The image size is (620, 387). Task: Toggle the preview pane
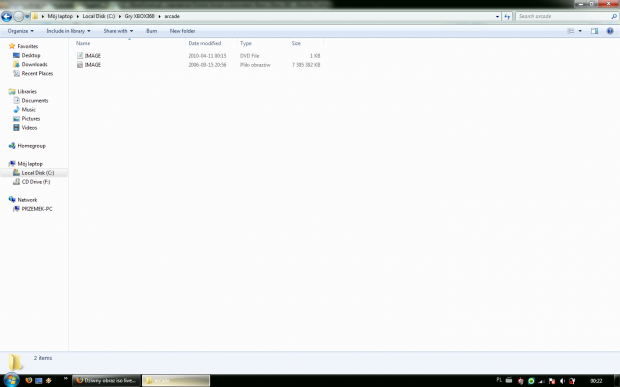tap(594, 31)
